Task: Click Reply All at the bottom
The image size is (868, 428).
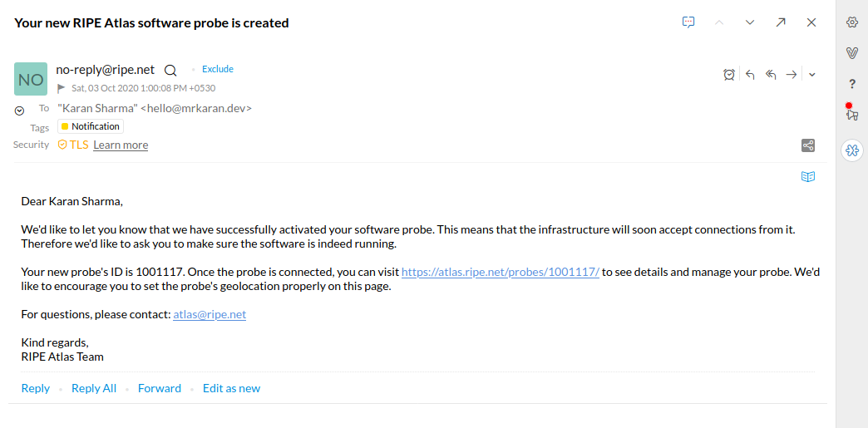Action: pos(94,388)
